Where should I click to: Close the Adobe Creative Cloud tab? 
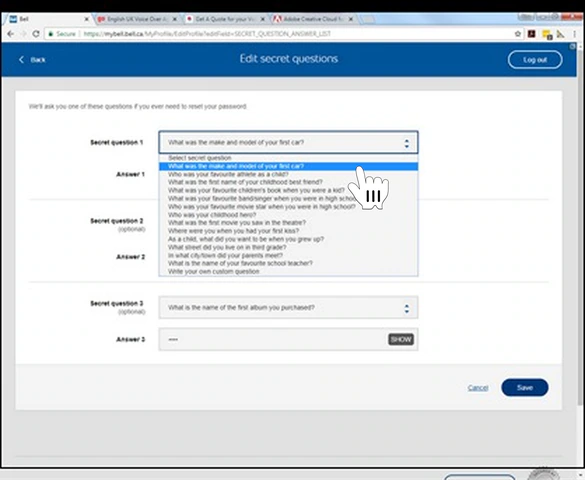[351, 19]
